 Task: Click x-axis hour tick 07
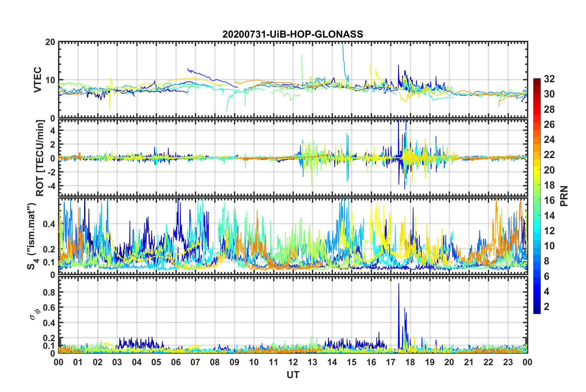click(x=195, y=362)
